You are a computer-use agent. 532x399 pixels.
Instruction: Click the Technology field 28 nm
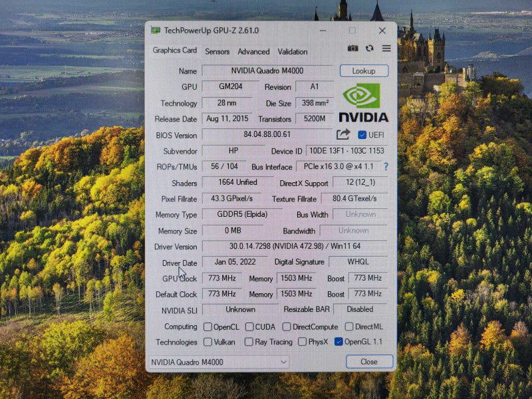tap(227, 103)
